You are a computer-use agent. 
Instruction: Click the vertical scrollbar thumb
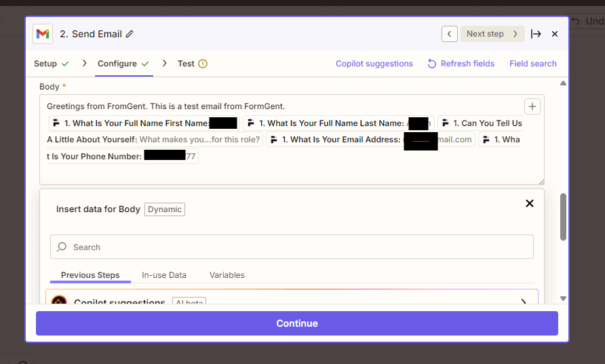(x=563, y=217)
